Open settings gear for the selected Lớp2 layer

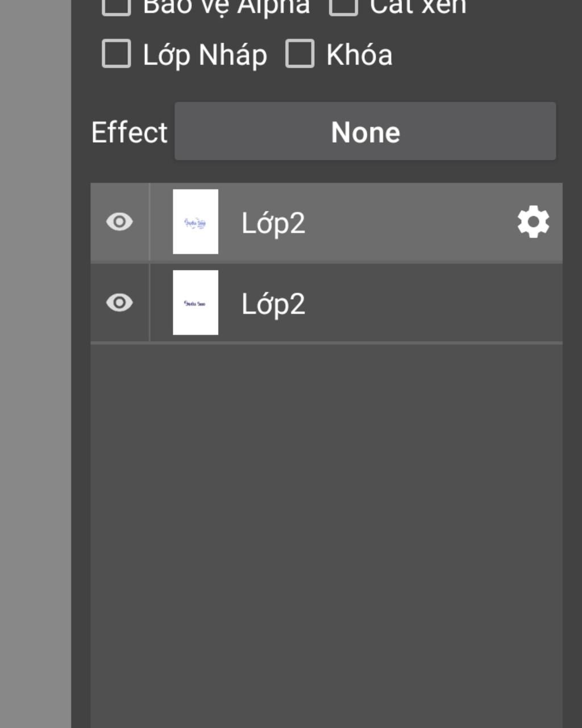coord(533,222)
